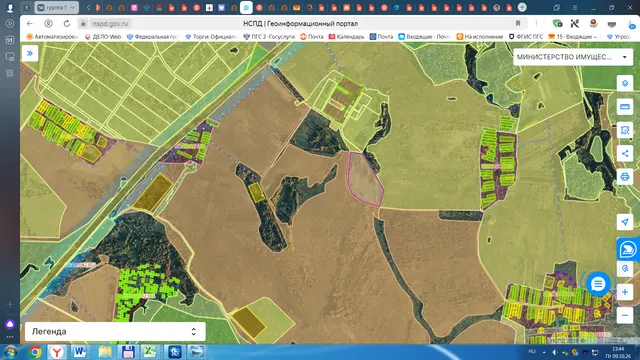Locate my position on map

625,222
